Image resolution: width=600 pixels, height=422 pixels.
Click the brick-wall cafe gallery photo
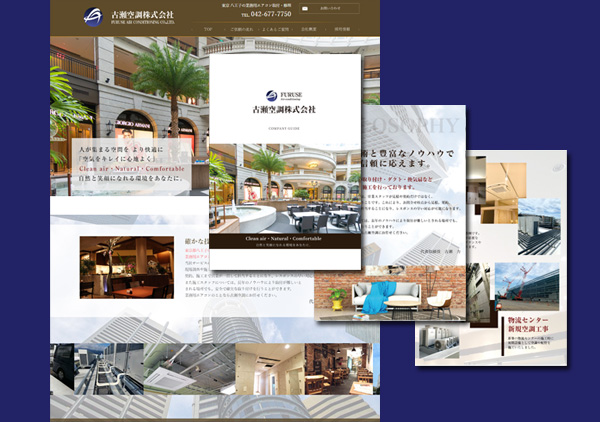tap(339, 369)
